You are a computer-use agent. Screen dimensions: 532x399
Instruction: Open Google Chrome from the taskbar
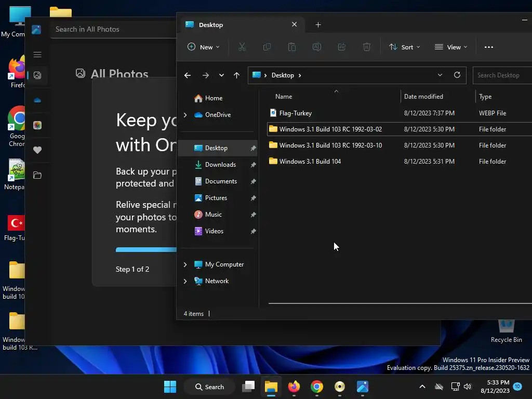tap(316, 387)
